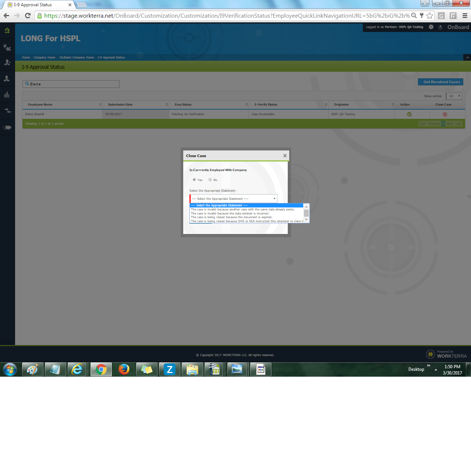Screen dimensions: 471x476
Task: Open the Show entries dropdown
Action: coord(454,96)
